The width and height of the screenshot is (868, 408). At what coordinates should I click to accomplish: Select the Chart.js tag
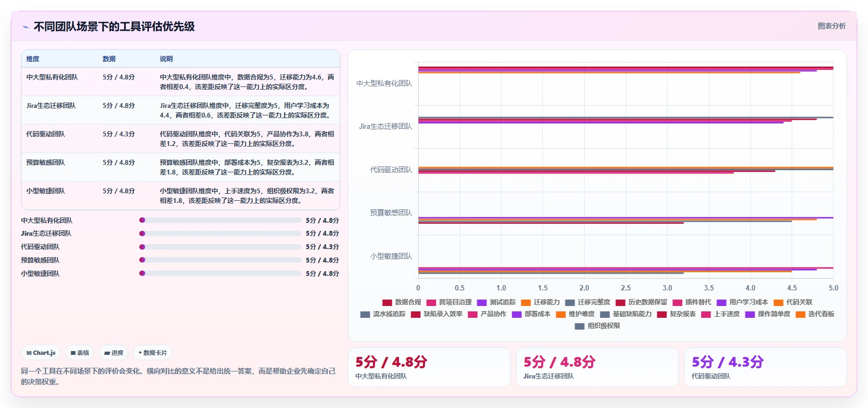point(41,353)
